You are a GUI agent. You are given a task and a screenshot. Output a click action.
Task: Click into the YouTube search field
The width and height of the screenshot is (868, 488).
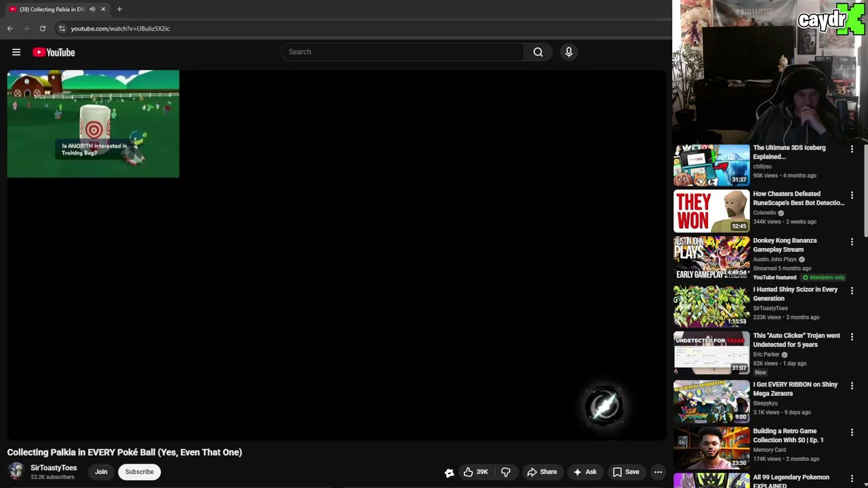pyautogui.click(x=402, y=52)
